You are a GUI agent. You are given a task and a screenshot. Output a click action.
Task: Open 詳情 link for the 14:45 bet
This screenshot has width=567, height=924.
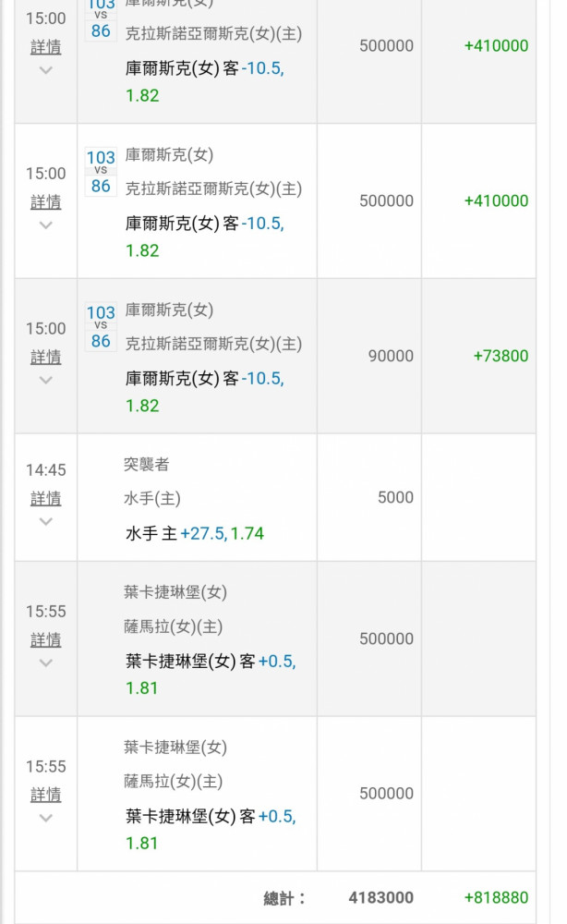(46, 499)
